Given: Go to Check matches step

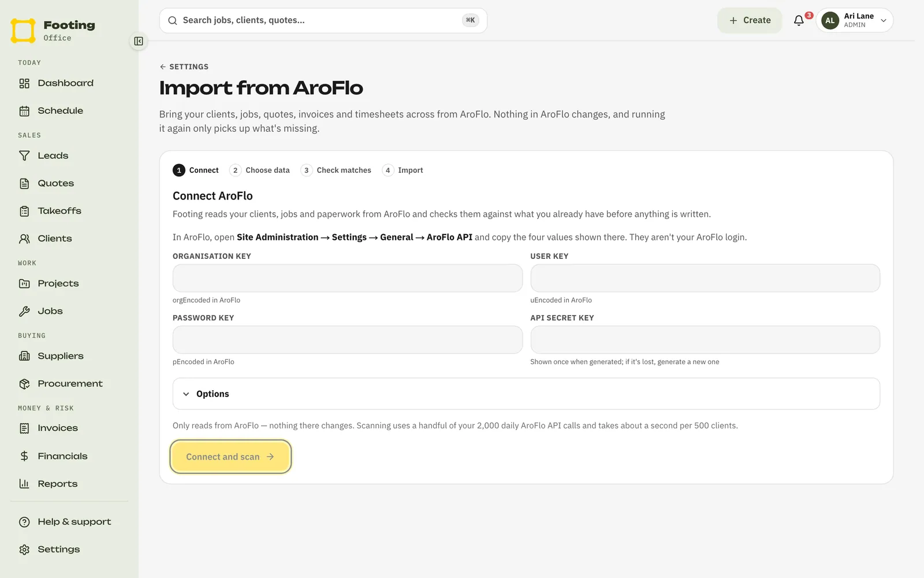Looking at the screenshot, I should point(336,170).
